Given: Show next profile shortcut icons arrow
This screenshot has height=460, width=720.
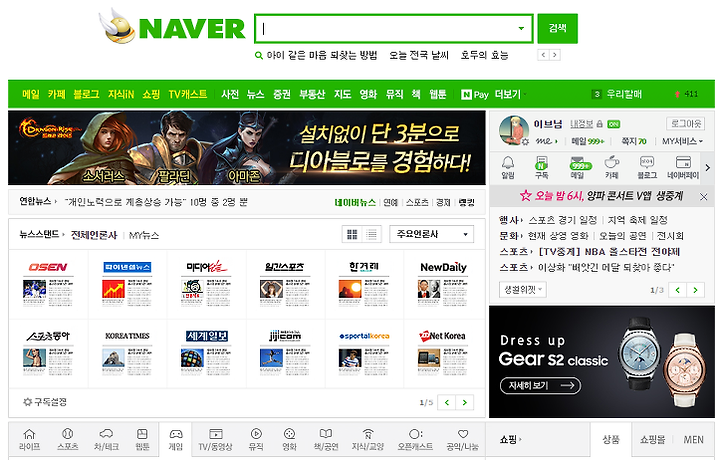Looking at the screenshot, I should click(x=708, y=168).
